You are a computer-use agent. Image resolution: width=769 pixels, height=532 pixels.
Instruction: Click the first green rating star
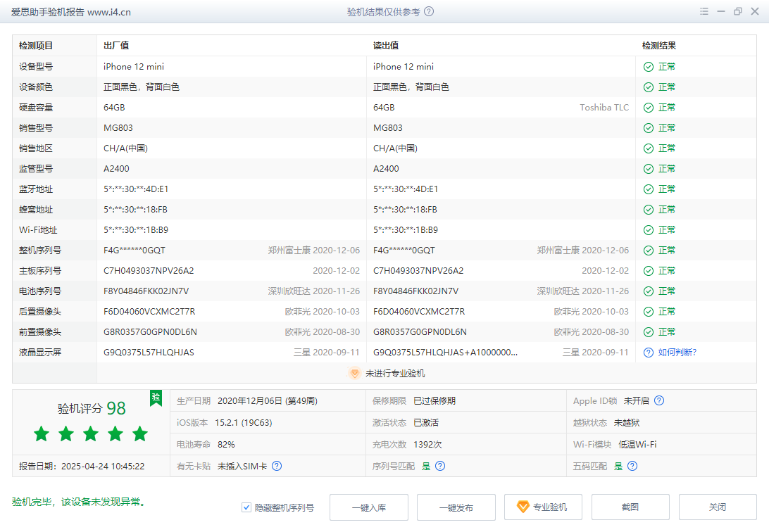(42, 433)
